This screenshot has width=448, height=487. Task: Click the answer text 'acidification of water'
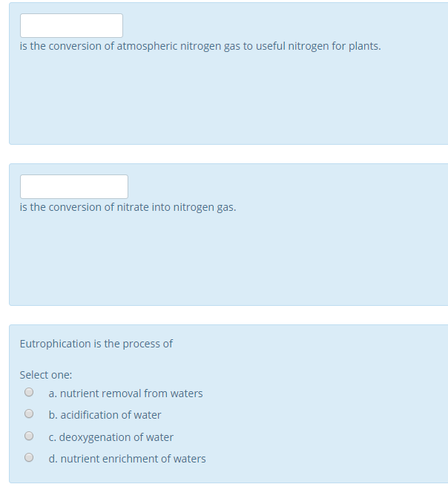coord(111,415)
